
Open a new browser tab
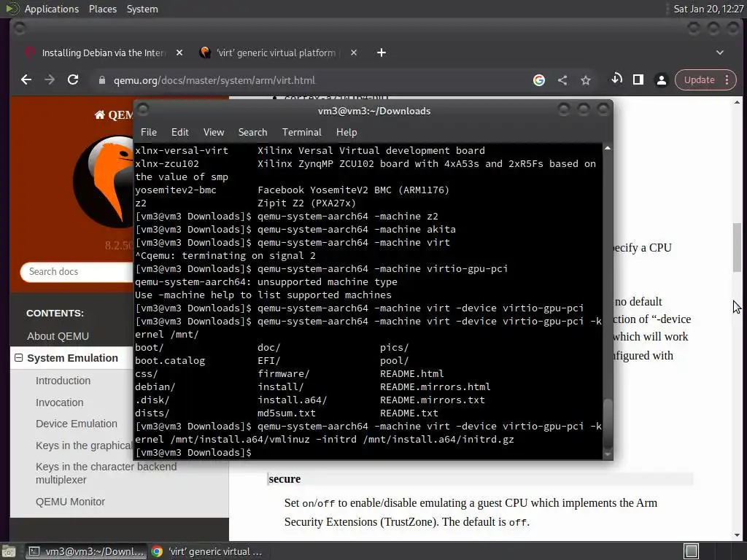click(382, 52)
